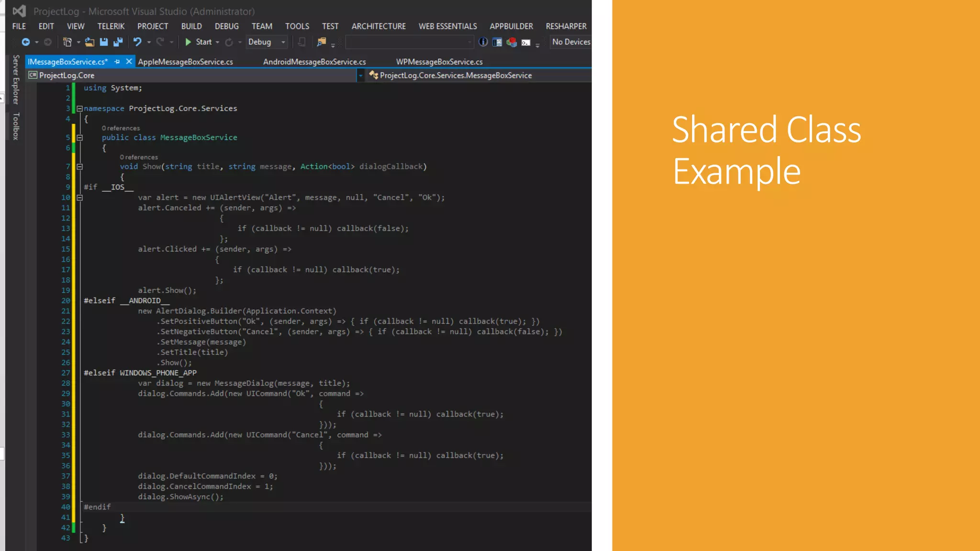This screenshot has height=551, width=980.
Task: Open the TEAM menu
Action: click(x=262, y=26)
